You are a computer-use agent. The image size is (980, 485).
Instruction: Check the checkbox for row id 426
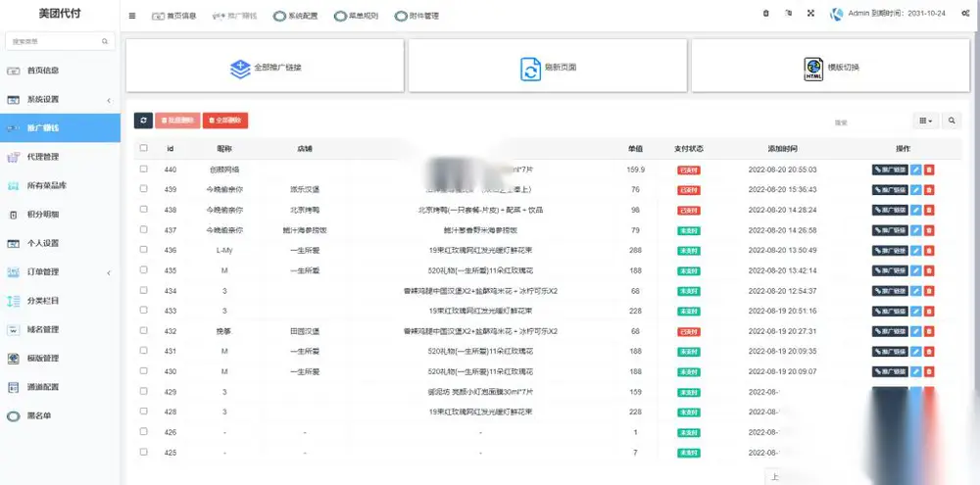pos(144,431)
